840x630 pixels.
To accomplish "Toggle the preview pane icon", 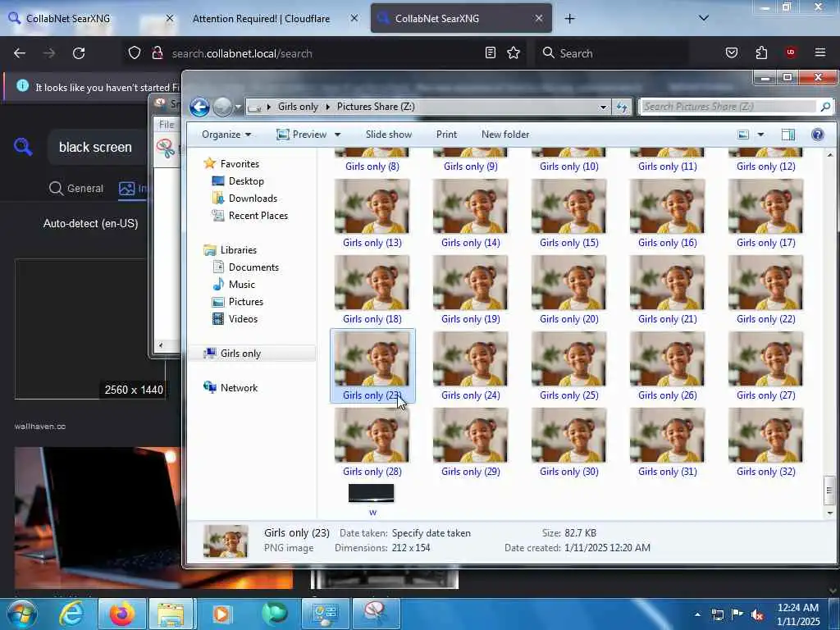I will point(788,135).
